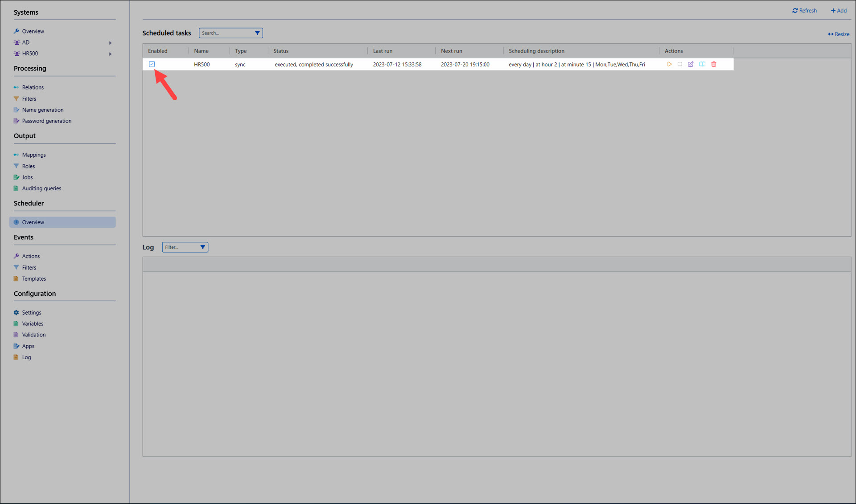
Task: Delete the HR500 scheduled task
Action: tap(714, 64)
